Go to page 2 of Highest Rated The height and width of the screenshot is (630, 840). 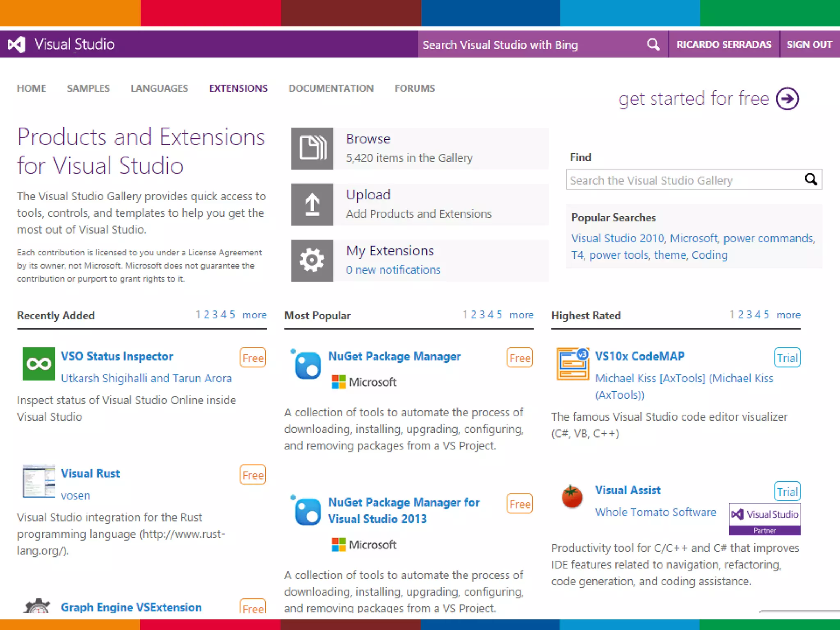pyautogui.click(x=741, y=315)
